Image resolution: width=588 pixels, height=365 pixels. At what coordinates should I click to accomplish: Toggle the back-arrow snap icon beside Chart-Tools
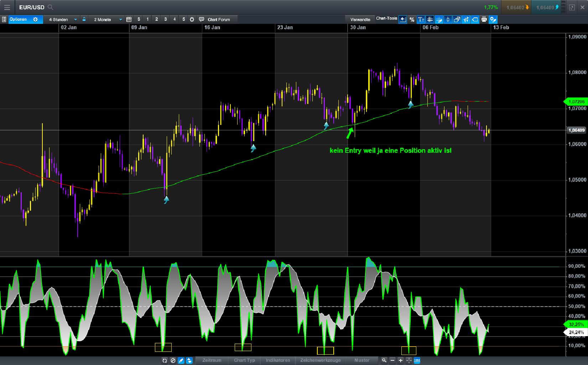click(x=402, y=20)
